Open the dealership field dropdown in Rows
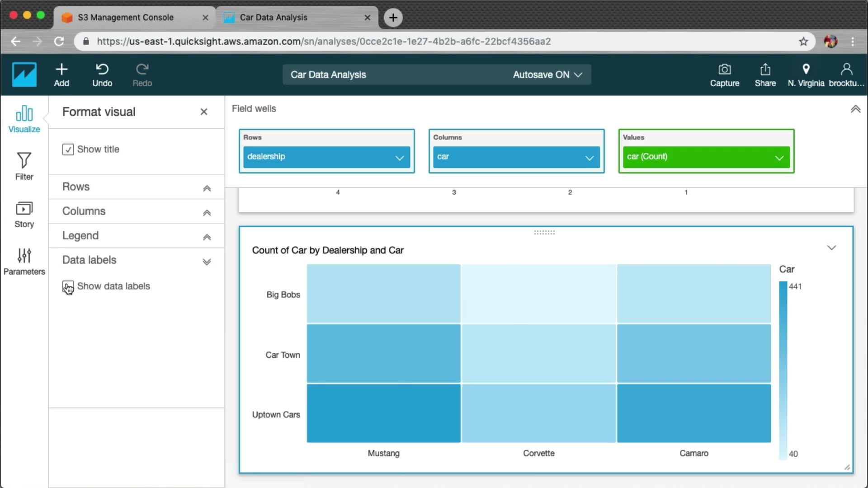This screenshot has height=488, width=868. (x=399, y=158)
